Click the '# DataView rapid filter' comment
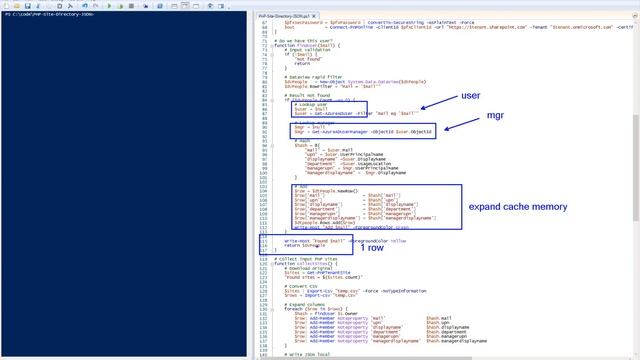Viewport: 640px width, 360px height. tap(313, 77)
